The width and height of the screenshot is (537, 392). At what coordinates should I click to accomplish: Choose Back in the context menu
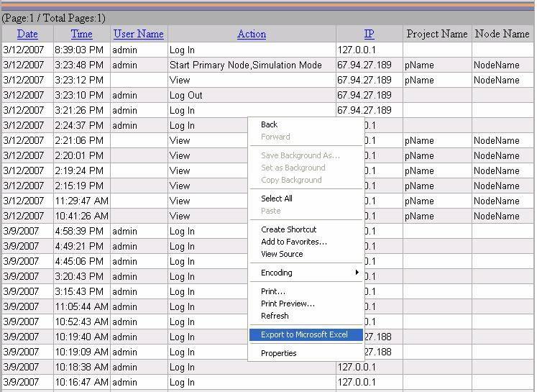pyautogui.click(x=270, y=124)
